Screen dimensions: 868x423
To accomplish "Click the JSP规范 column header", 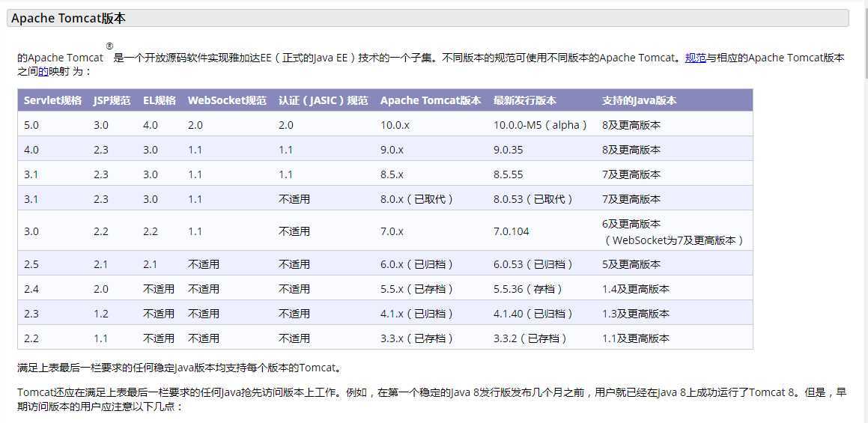I will point(112,101).
